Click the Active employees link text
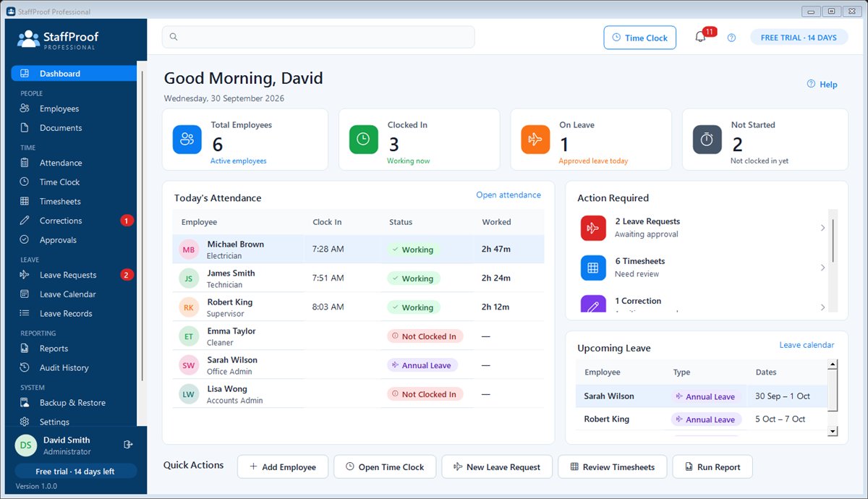This screenshot has width=868, height=499. [239, 161]
